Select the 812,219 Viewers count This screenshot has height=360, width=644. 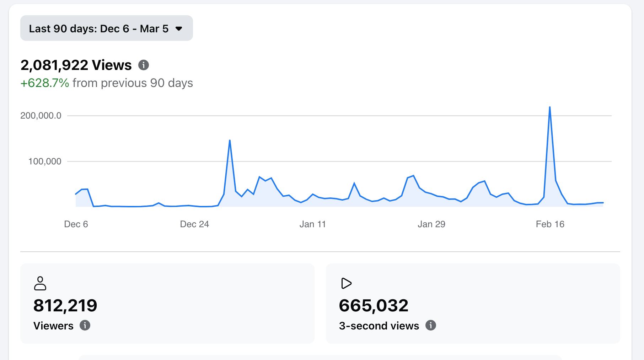point(65,305)
